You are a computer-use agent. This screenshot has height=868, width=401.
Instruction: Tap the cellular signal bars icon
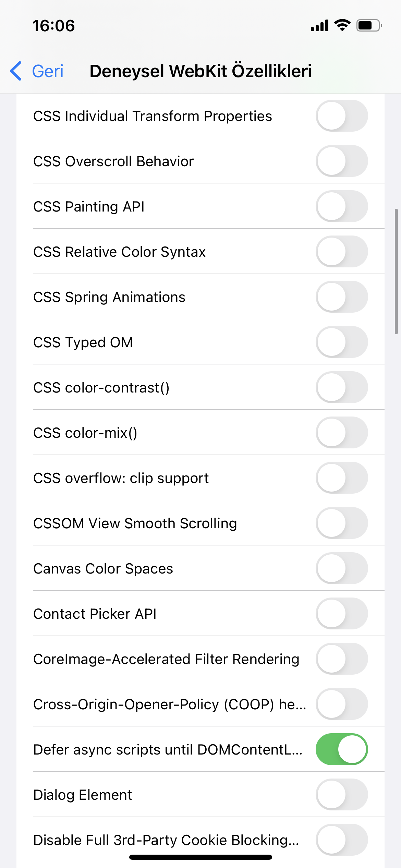click(x=319, y=26)
